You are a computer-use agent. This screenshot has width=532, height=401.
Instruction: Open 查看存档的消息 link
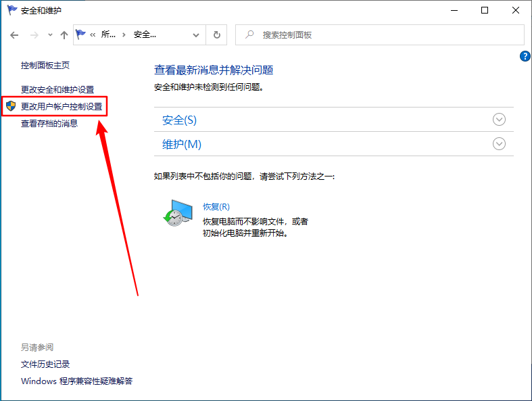(49, 123)
